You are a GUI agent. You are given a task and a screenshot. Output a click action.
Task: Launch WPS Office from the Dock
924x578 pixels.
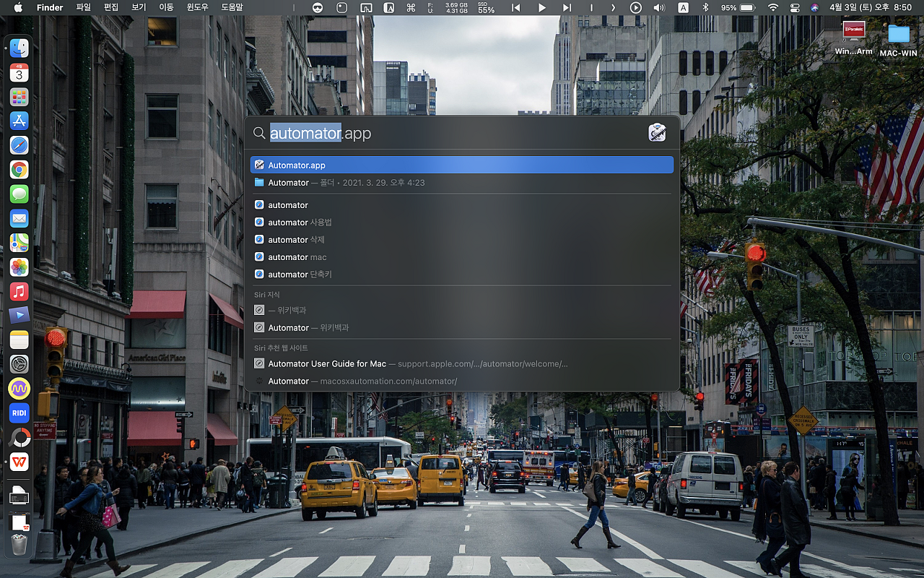pos(19,461)
